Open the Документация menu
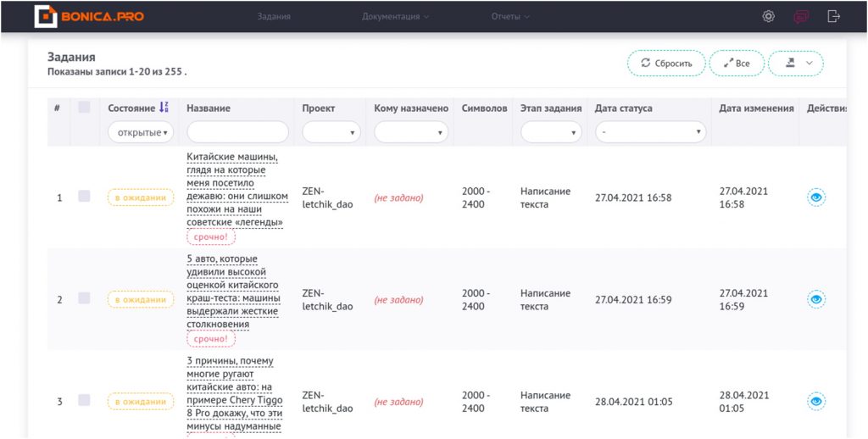Screen dimensions: 868x439 click(x=395, y=16)
